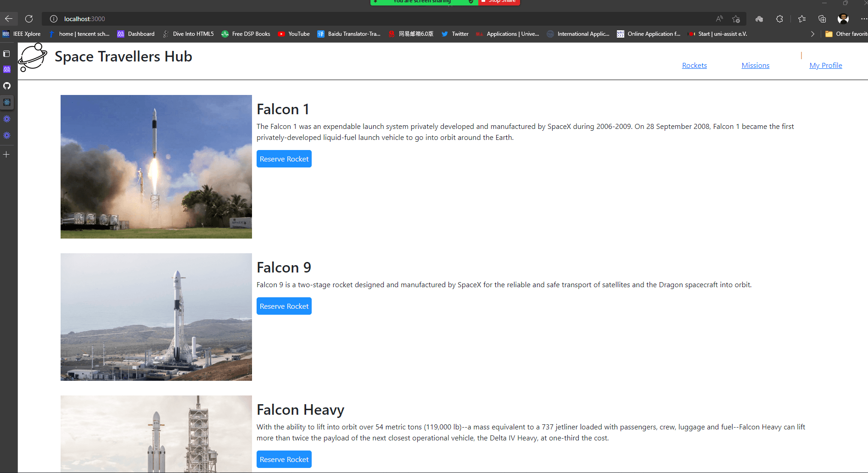This screenshot has width=868, height=473.
Task: Open the cloud extension icon in toolbar
Action: (759, 19)
